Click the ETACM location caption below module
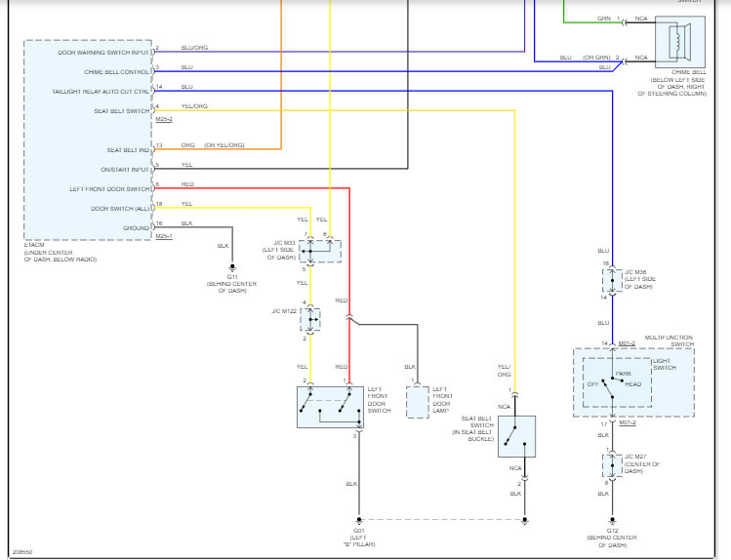This screenshot has width=731, height=560. pyautogui.click(x=61, y=252)
